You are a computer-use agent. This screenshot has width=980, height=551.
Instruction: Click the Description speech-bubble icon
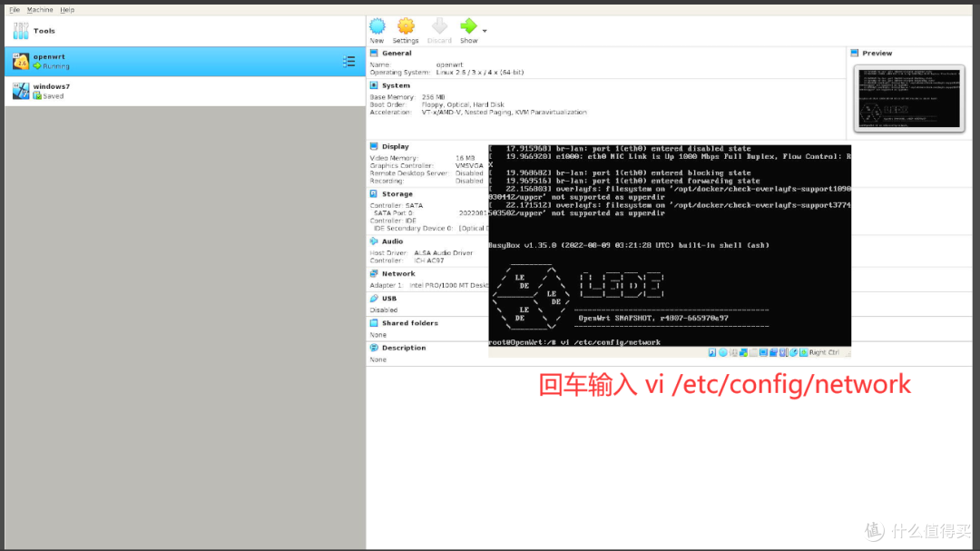[374, 348]
